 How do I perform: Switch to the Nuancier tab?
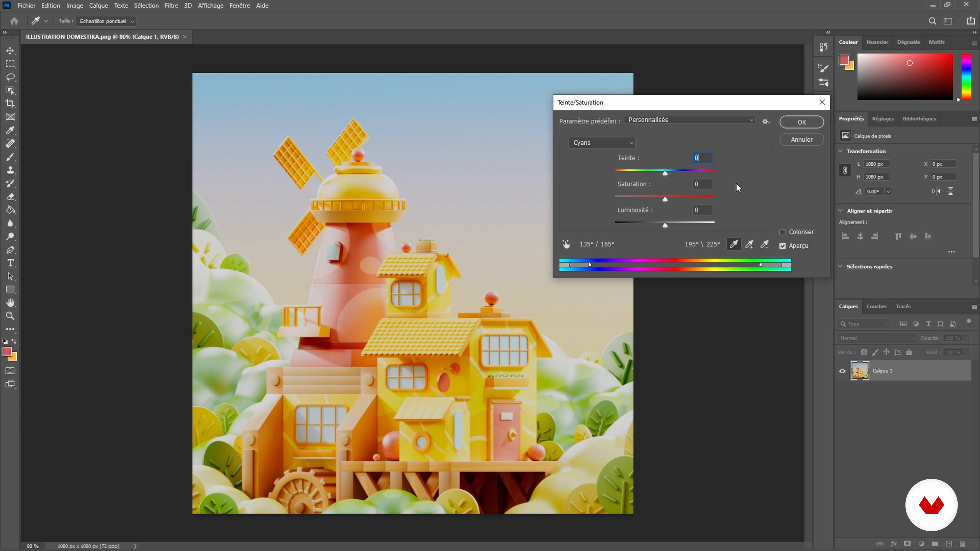point(877,42)
